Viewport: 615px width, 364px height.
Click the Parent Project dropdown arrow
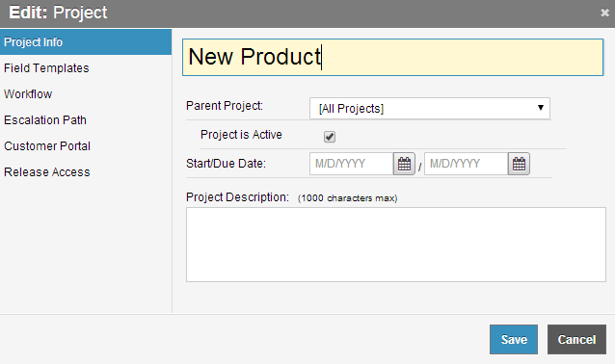coord(541,108)
